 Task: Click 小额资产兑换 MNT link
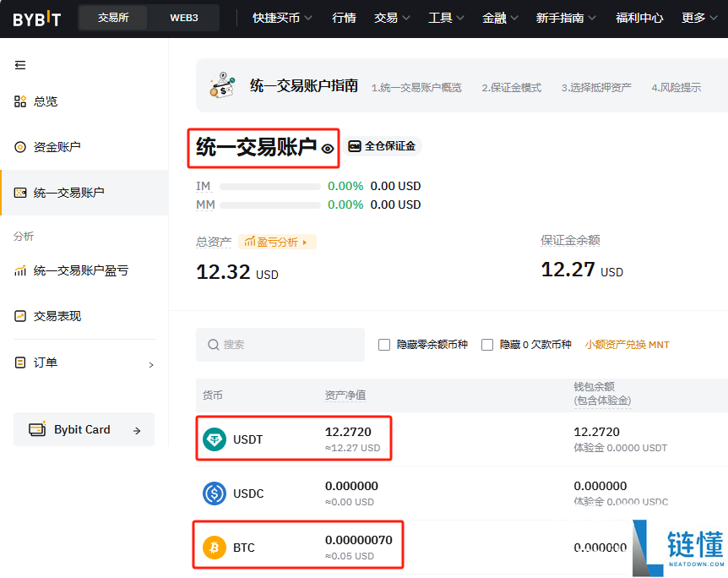(627, 345)
